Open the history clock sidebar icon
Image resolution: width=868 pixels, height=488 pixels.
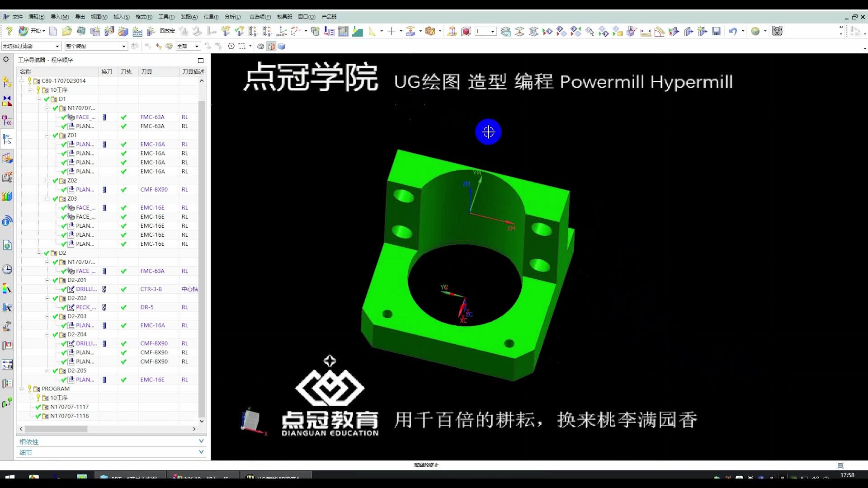pos(7,269)
